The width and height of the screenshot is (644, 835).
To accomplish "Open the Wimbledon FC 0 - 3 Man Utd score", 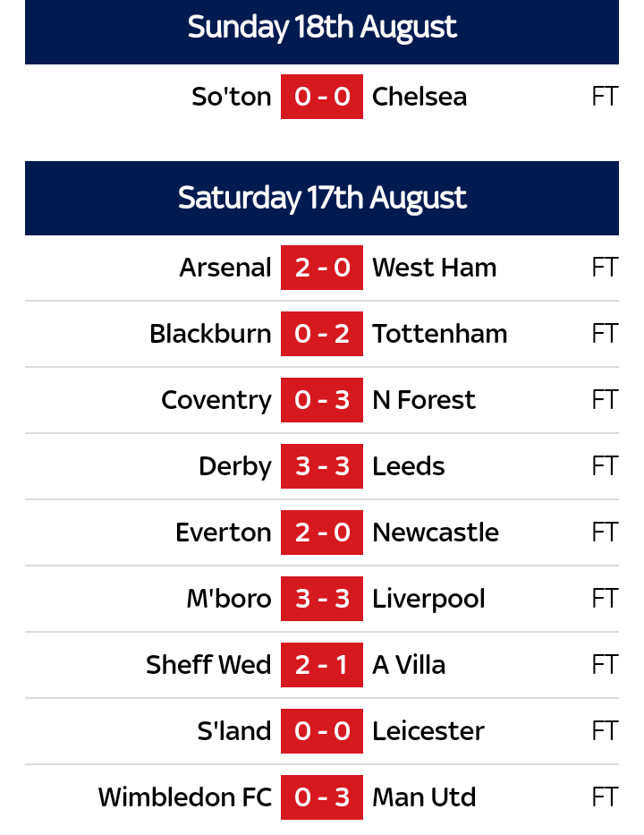I will 322,797.
